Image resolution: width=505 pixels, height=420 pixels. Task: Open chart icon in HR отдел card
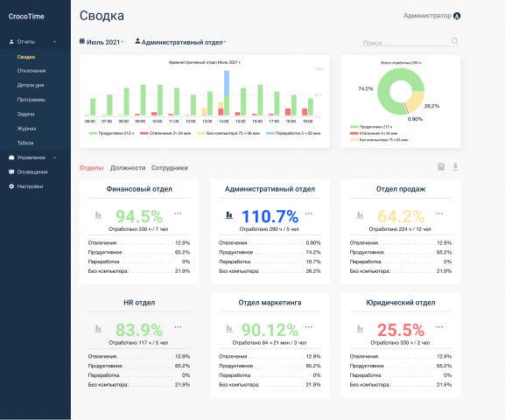coord(98,328)
